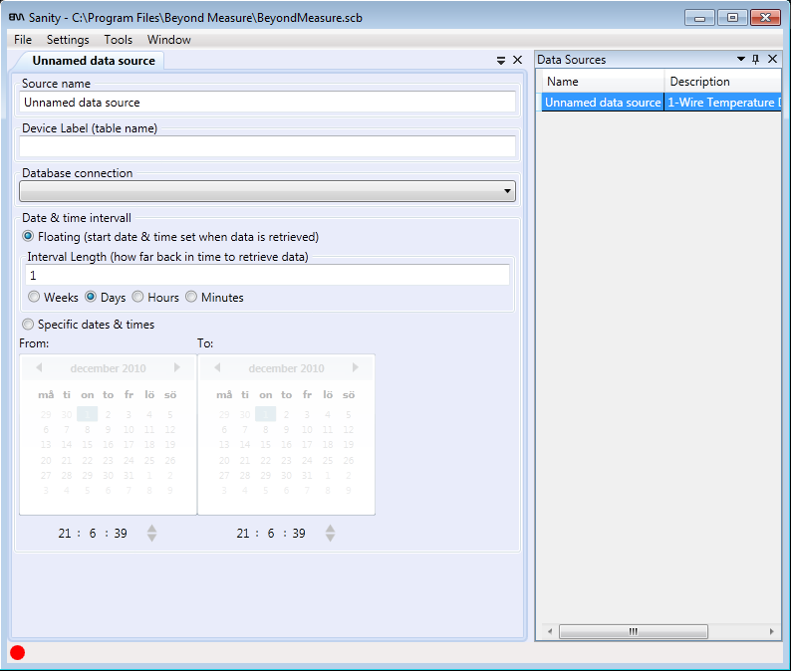Screen dimensions: 791x672
Task: Switch to the Unnamed data source tab
Action: coord(94,61)
